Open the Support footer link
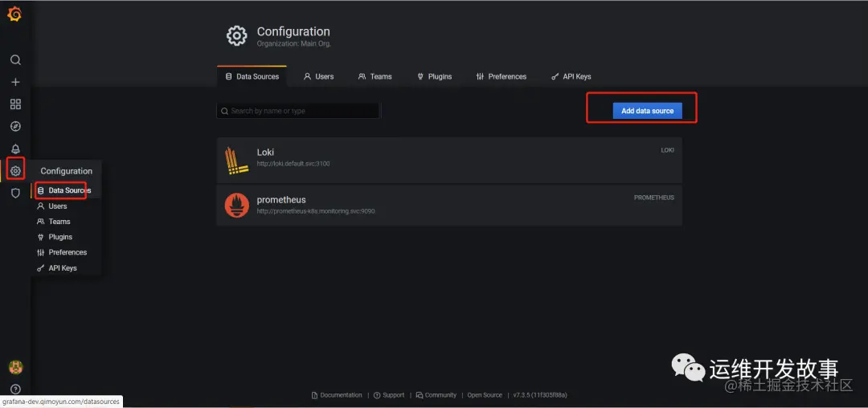868x408 pixels. click(x=389, y=394)
